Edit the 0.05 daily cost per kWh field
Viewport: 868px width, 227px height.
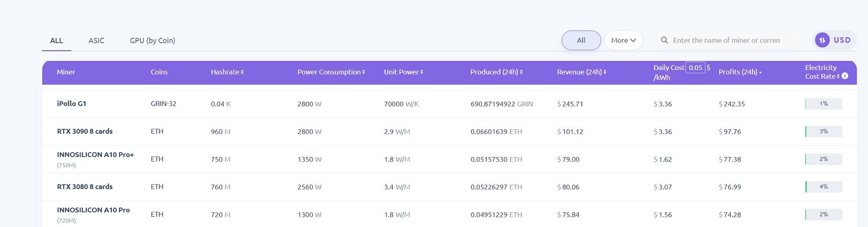click(x=696, y=68)
